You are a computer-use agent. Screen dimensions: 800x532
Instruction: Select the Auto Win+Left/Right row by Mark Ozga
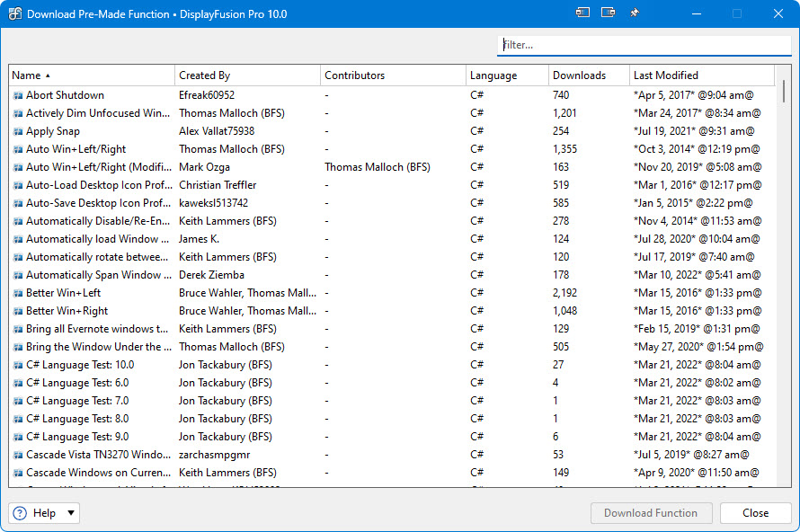coord(97,167)
